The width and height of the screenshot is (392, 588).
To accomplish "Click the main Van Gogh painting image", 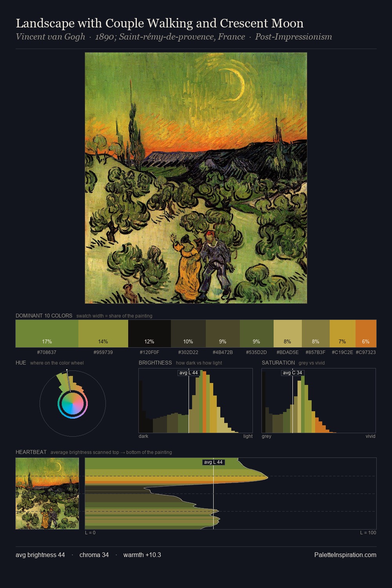I will click(196, 178).
